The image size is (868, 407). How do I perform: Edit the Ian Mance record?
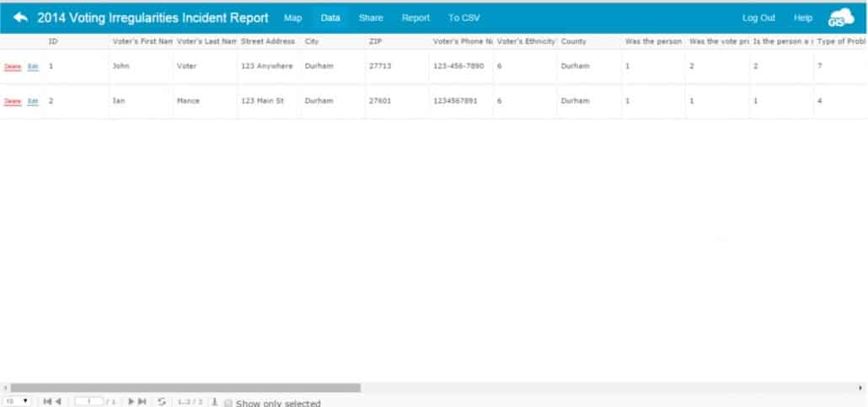[x=33, y=101]
